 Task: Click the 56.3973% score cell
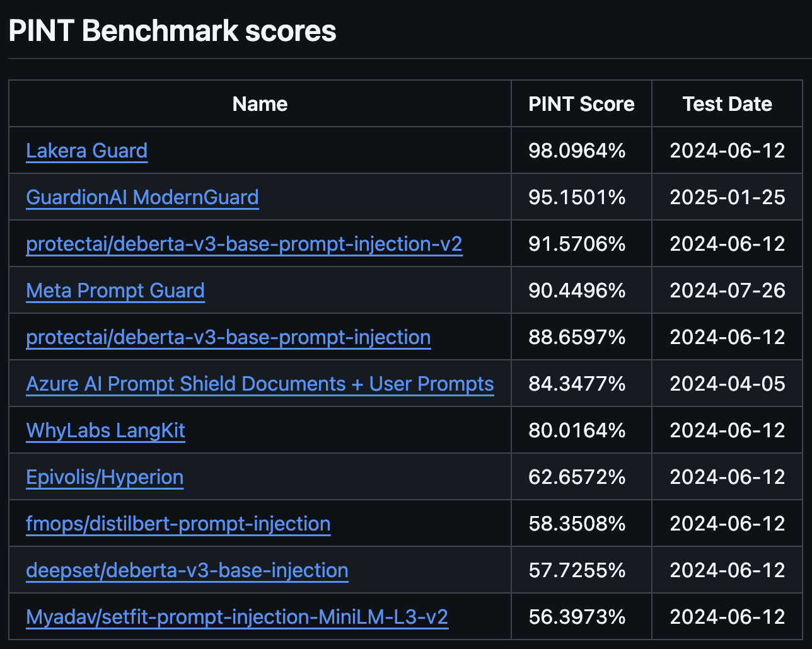tap(577, 617)
